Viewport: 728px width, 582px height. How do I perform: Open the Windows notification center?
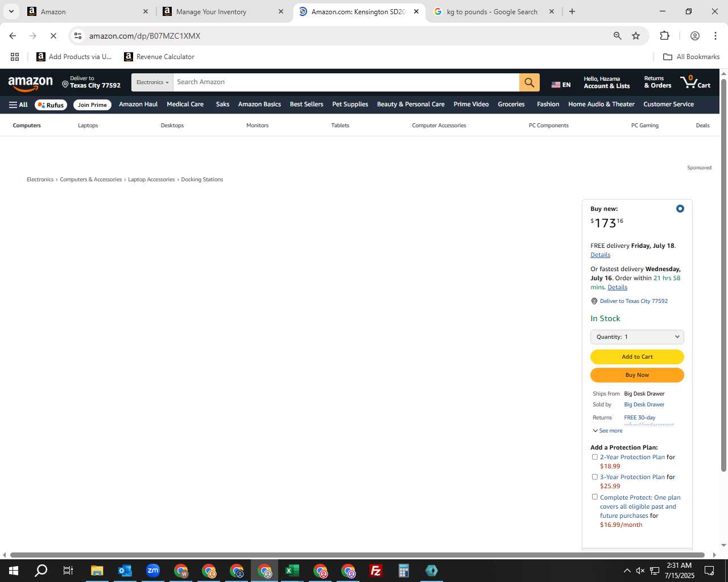pyautogui.click(x=709, y=571)
